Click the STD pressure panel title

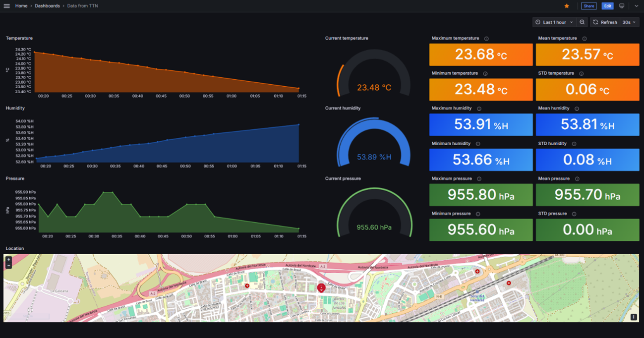pos(553,214)
